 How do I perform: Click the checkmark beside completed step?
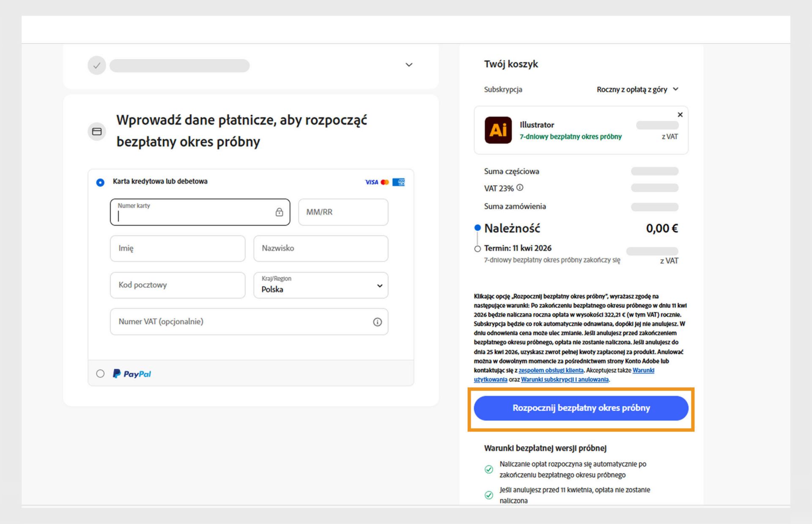coord(96,65)
